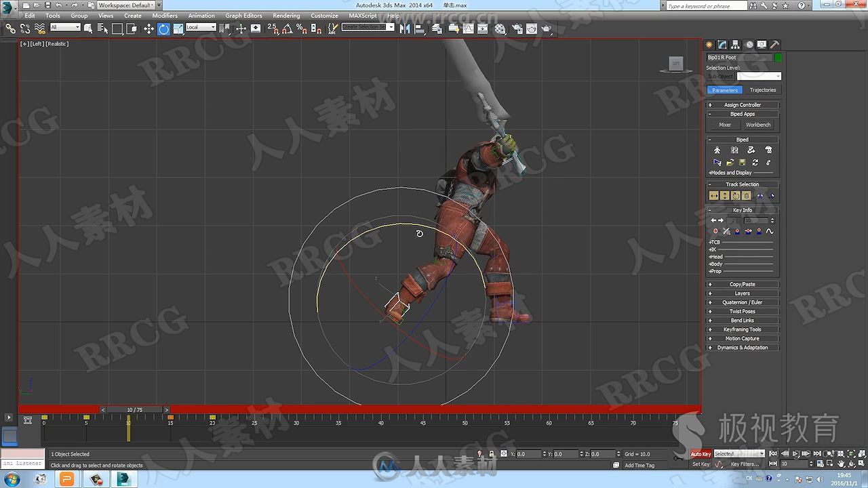
Task: Open the Curve Editor from toolbar
Action: coord(468,28)
